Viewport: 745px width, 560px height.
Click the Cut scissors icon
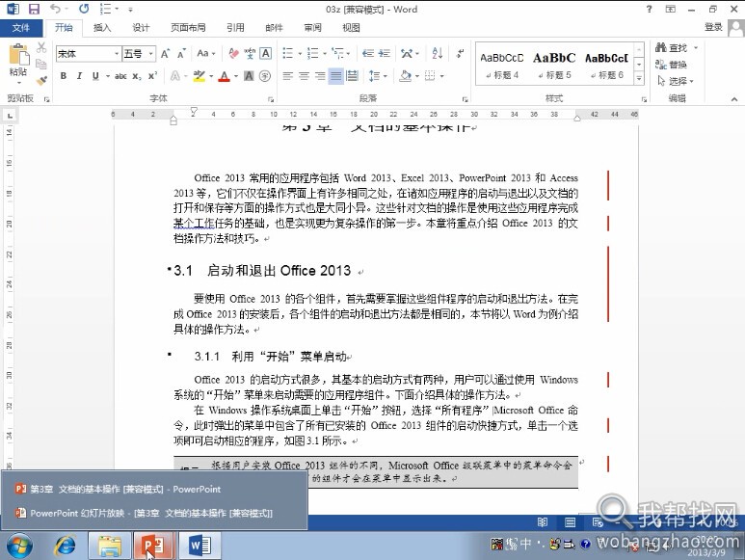coord(41,47)
